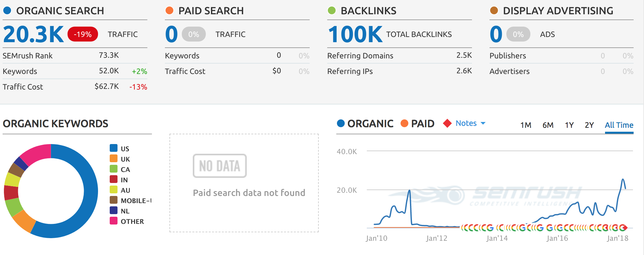Click the SEMrush Rank label
644x255 pixels.
pyautogui.click(x=28, y=56)
